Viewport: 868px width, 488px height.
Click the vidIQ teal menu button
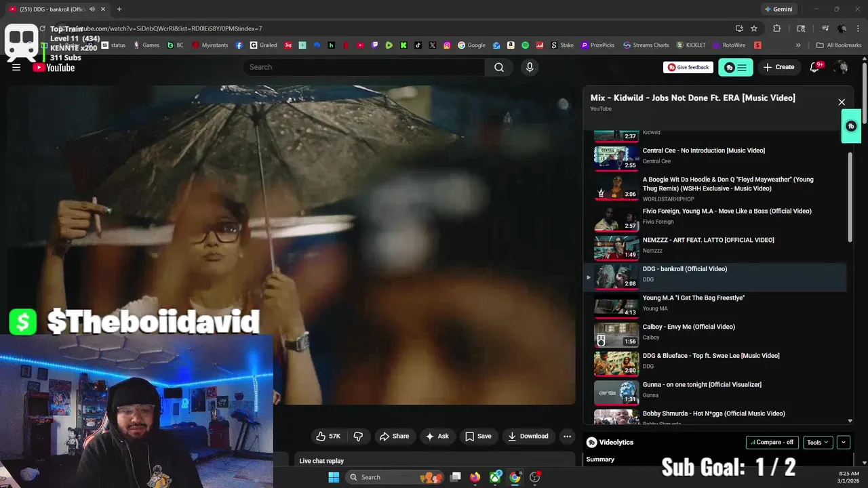point(736,67)
